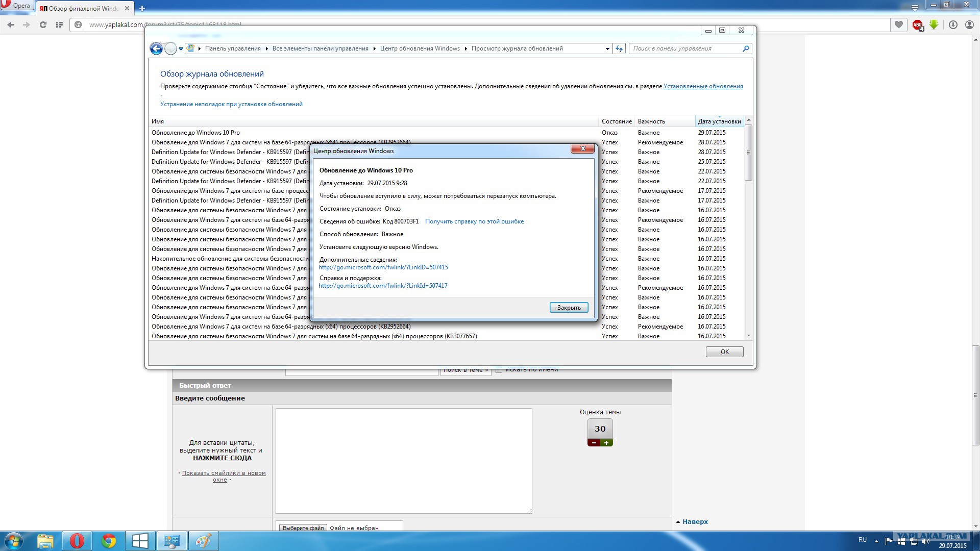This screenshot has width=980, height=551.
Task: Click "НАЖМИТЕ СЮДА" to insert a quote
Action: tap(222, 458)
